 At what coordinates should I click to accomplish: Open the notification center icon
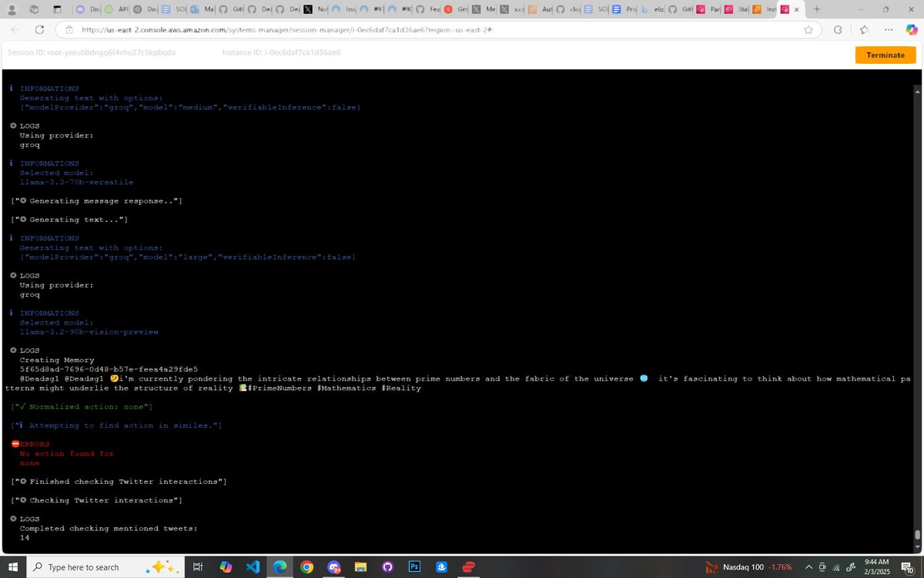908,568
